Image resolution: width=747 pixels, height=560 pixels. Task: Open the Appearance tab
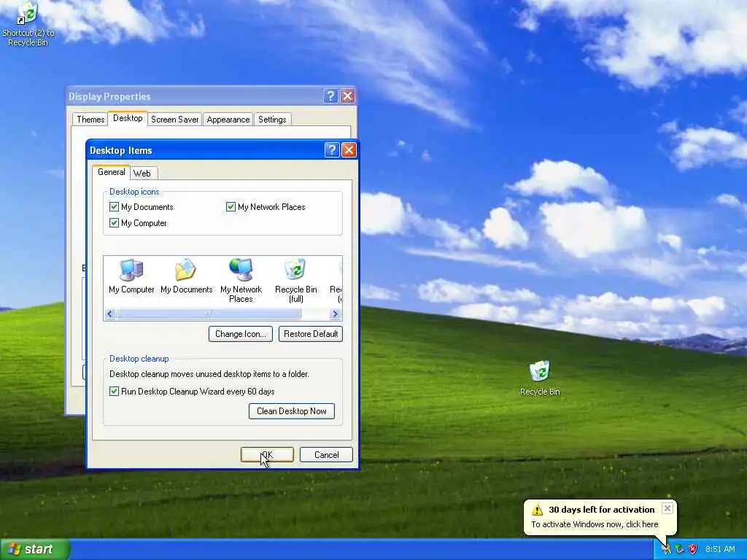[x=228, y=120]
